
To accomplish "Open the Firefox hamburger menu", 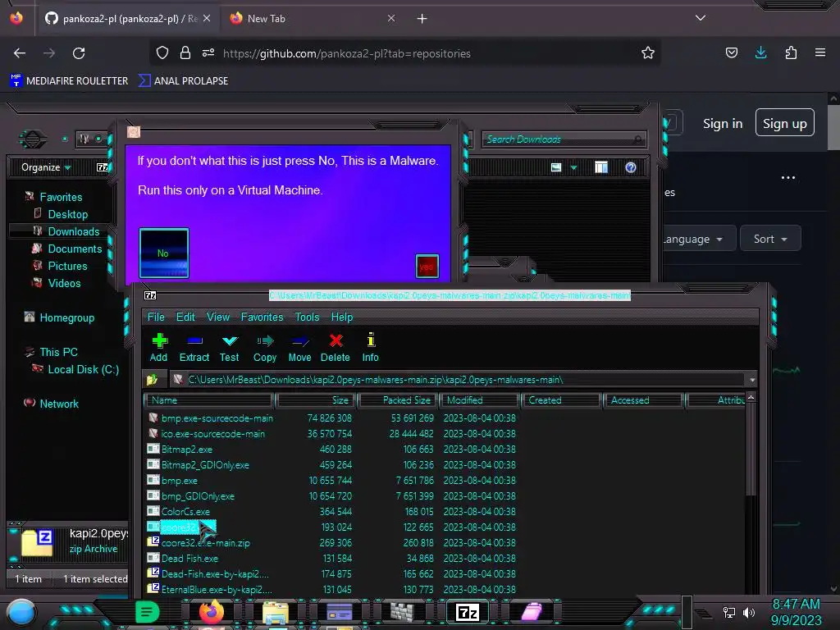I will (820, 52).
